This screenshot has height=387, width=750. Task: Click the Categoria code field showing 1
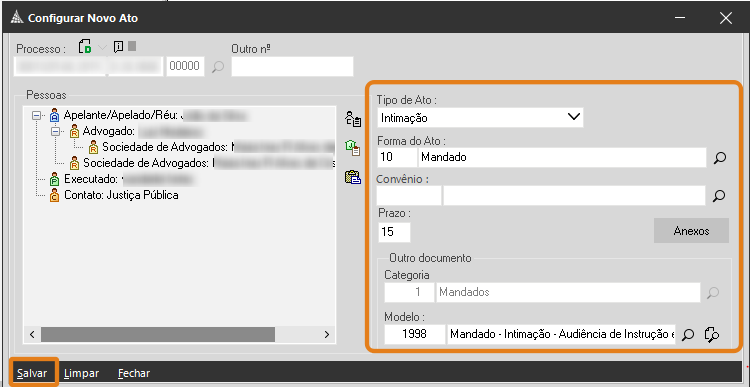pyautogui.click(x=409, y=292)
